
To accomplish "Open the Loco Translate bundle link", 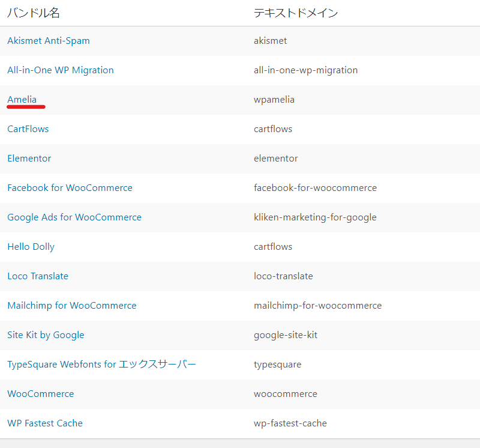I will coord(38,276).
